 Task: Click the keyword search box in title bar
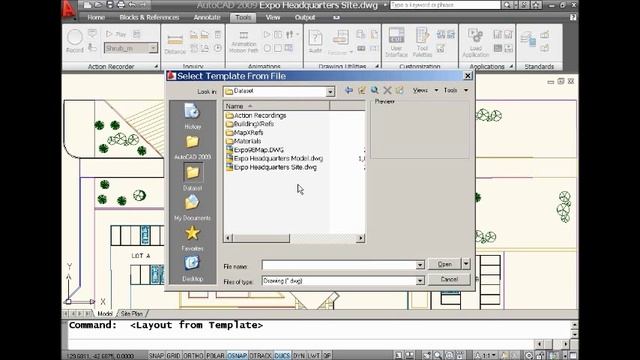(445, 5)
